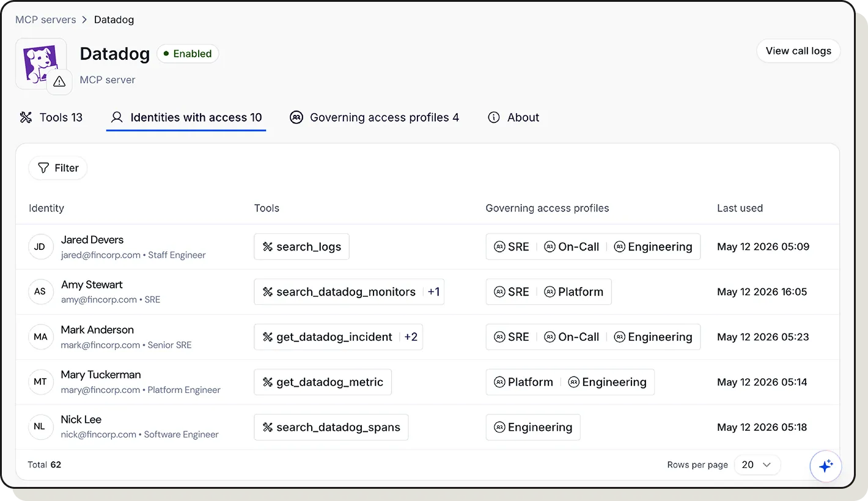
Task: Click Engineering profile in Nick Lee row
Action: pyautogui.click(x=533, y=427)
